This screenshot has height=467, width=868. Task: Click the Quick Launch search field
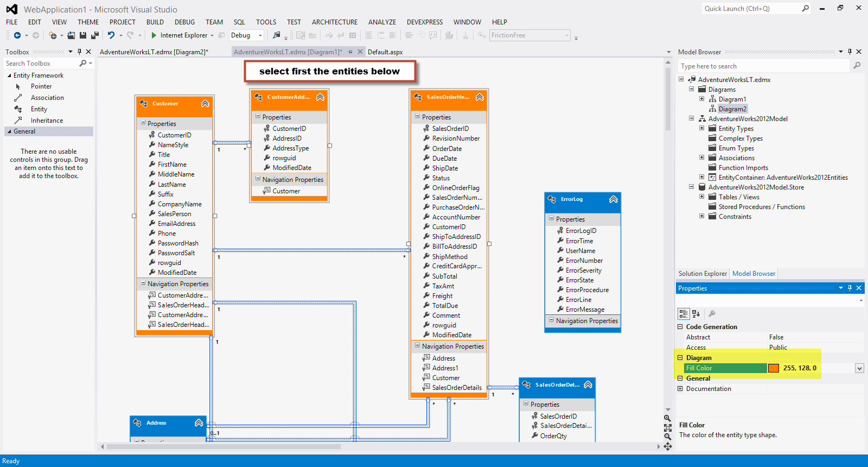[751, 9]
